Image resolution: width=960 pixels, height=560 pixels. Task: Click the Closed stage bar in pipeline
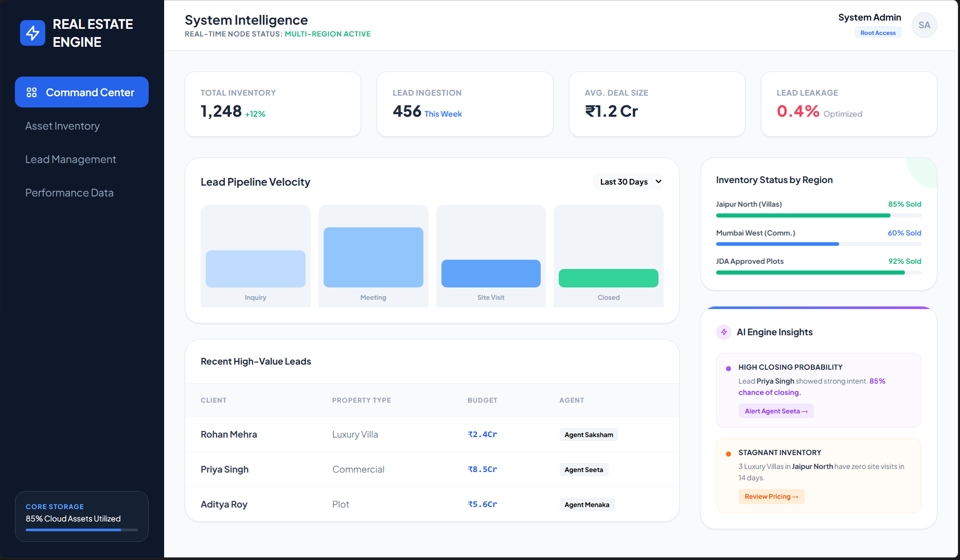[x=608, y=278]
